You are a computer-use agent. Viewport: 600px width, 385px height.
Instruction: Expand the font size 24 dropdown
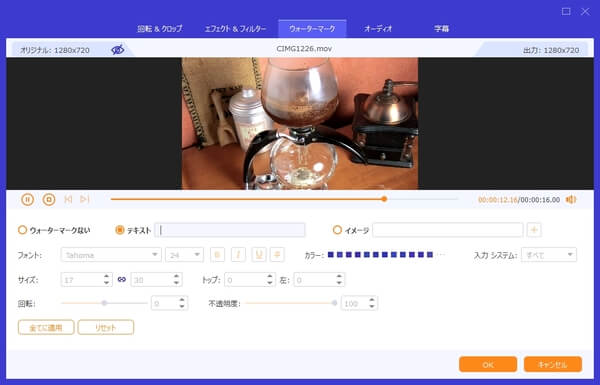(184, 255)
